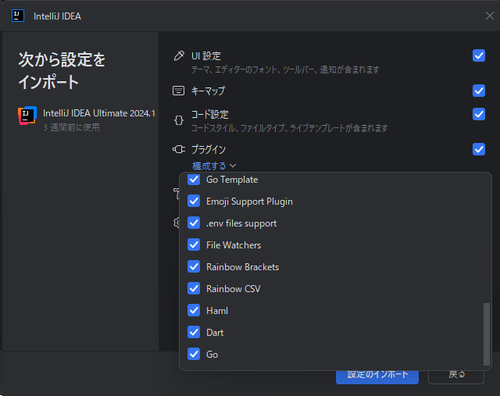Click the UI設定 brush icon
The height and width of the screenshot is (396, 500).
[179, 56]
